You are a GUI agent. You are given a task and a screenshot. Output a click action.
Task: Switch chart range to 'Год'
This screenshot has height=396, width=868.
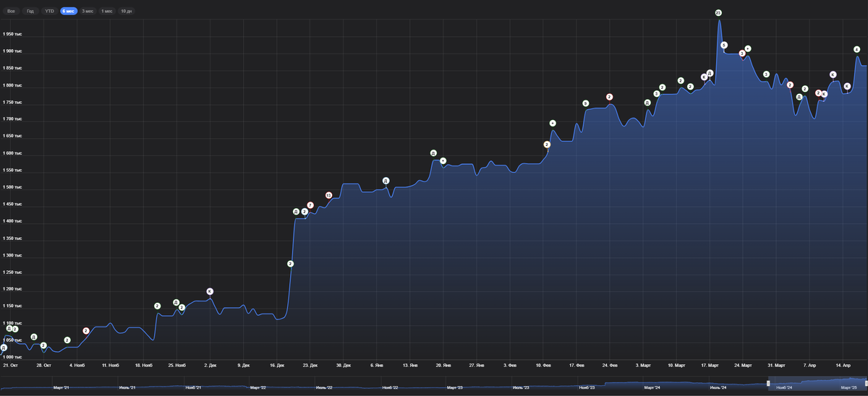click(x=30, y=12)
